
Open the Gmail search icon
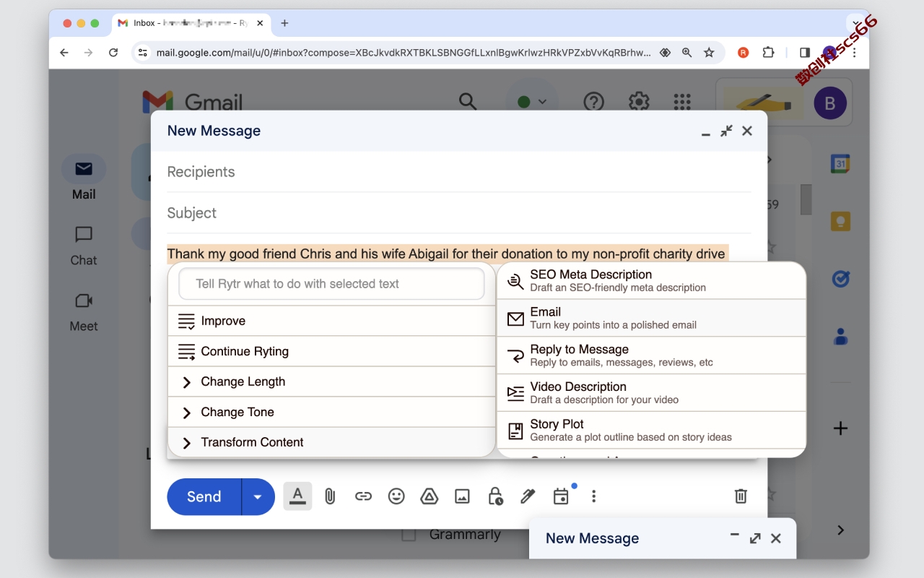pos(468,102)
